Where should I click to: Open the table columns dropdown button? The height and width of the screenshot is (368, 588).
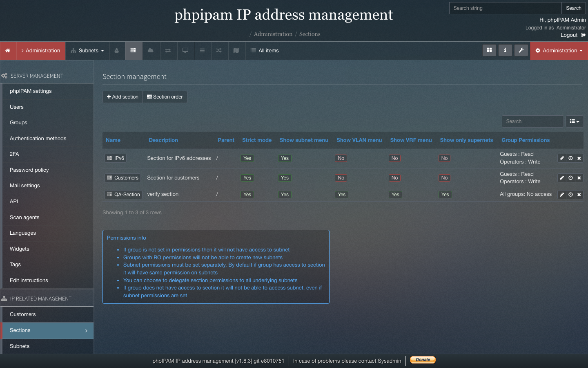575,121
